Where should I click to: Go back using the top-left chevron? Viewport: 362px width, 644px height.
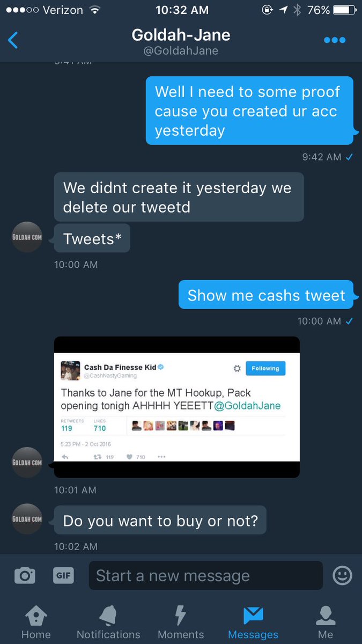[x=13, y=40]
